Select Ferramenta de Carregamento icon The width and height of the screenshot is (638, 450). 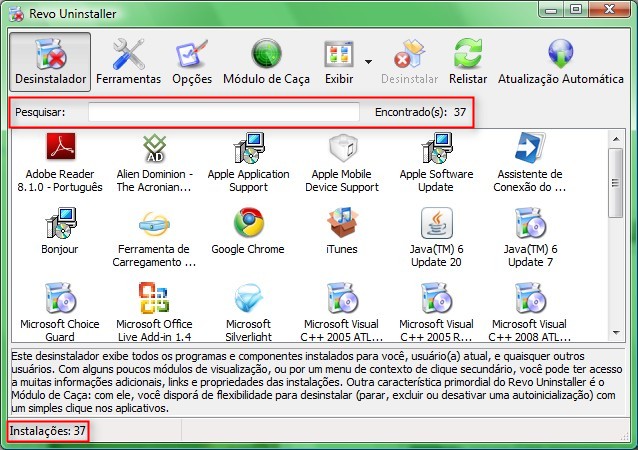[x=154, y=223]
